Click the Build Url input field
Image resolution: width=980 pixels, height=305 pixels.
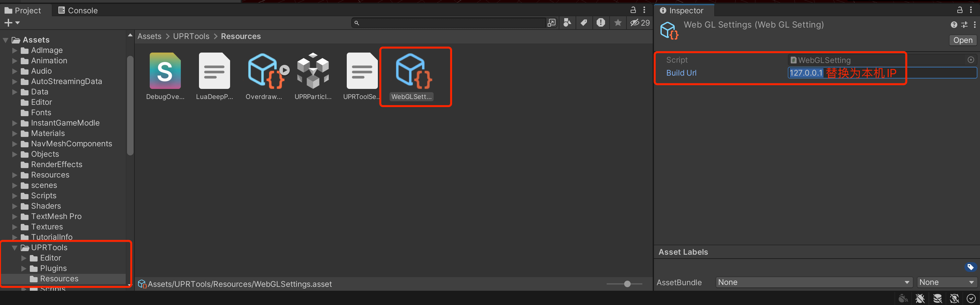click(x=881, y=73)
